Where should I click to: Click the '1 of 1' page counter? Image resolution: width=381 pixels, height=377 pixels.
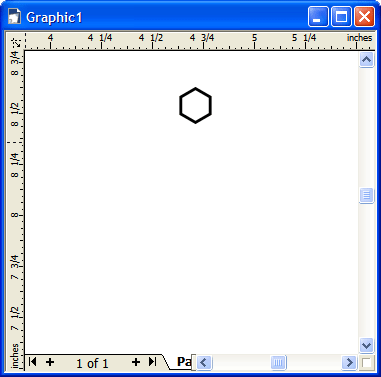tap(92, 363)
